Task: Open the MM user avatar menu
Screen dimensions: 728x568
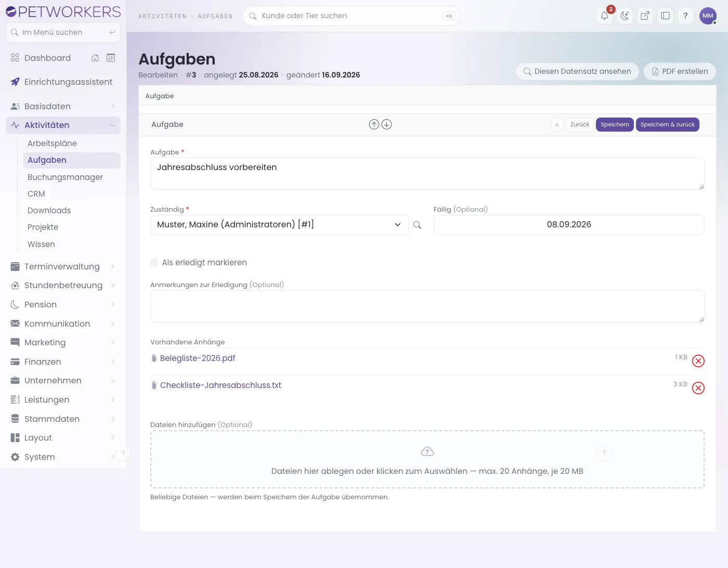Action: pyautogui.click(x=708, y=16)
